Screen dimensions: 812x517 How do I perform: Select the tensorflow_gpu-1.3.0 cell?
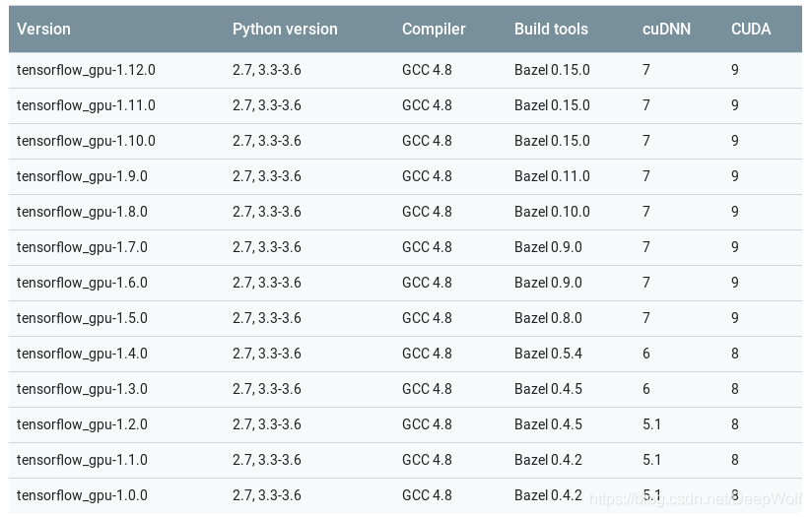(x=82, y=389)
